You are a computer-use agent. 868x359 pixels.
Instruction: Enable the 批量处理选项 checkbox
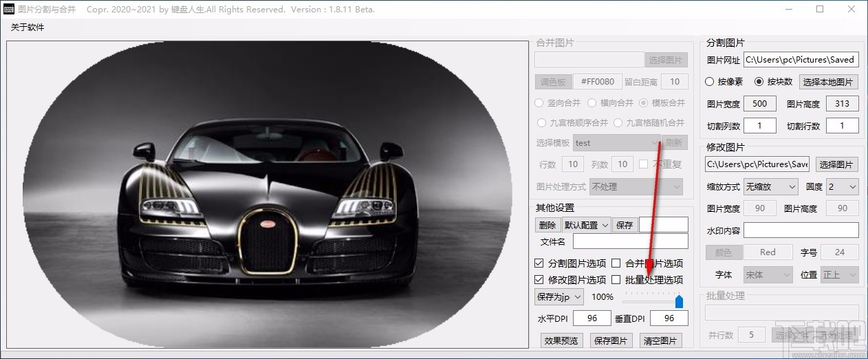pyautogui.click(x=616, y=280)
